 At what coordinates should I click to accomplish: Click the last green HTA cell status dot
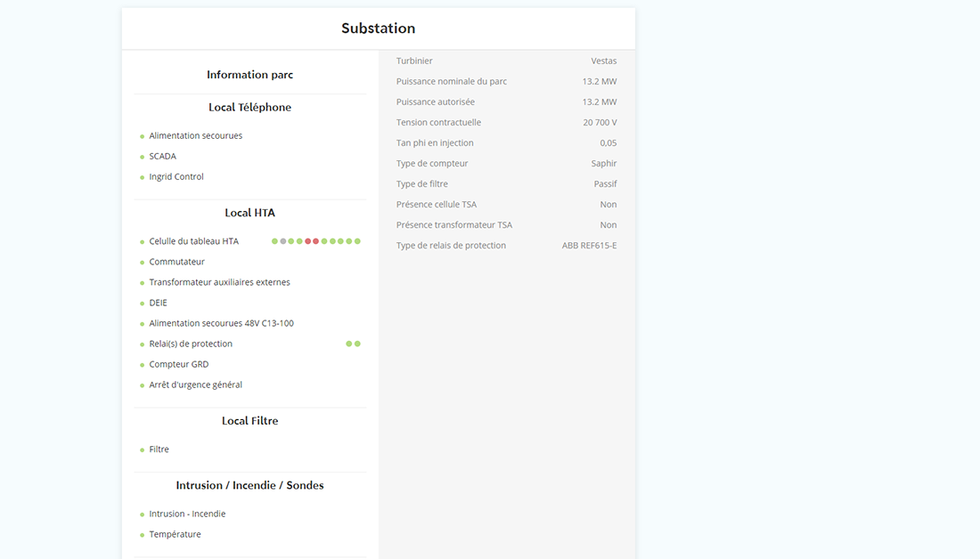[357, 241]
